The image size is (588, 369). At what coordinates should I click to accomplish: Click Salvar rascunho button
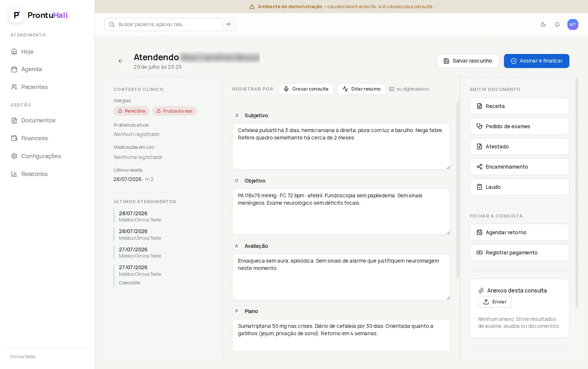468,61
